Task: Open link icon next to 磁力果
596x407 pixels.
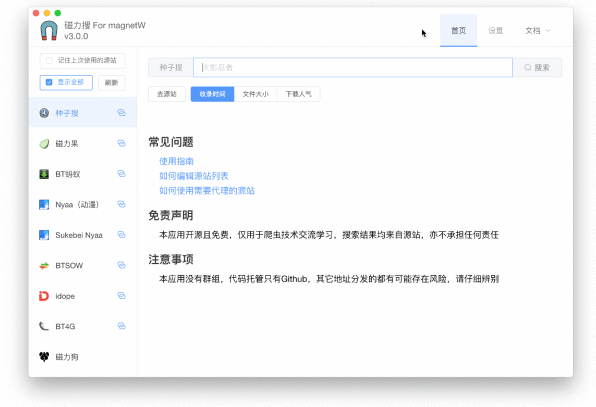Action: [121, 143]
